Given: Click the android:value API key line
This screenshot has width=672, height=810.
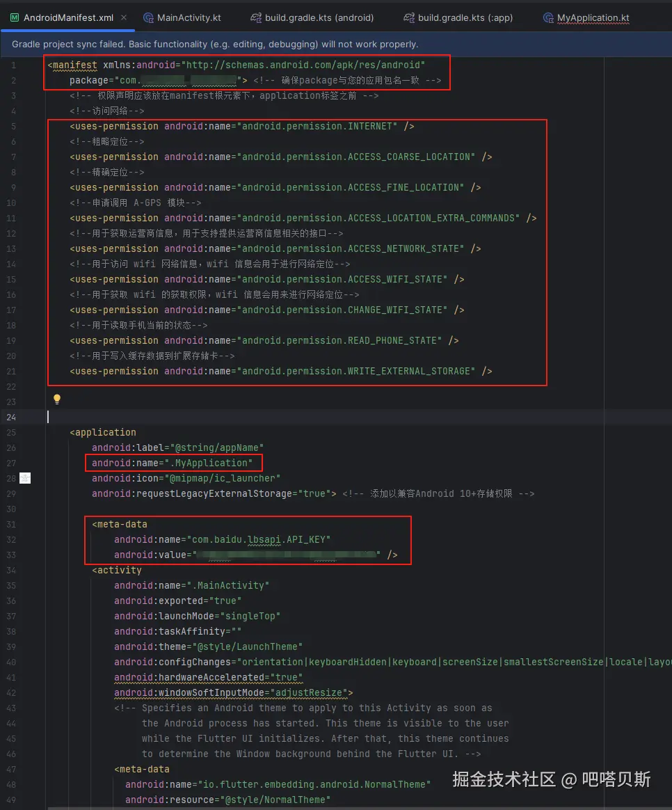Looking at the screenshot, I should pos(256,555).
